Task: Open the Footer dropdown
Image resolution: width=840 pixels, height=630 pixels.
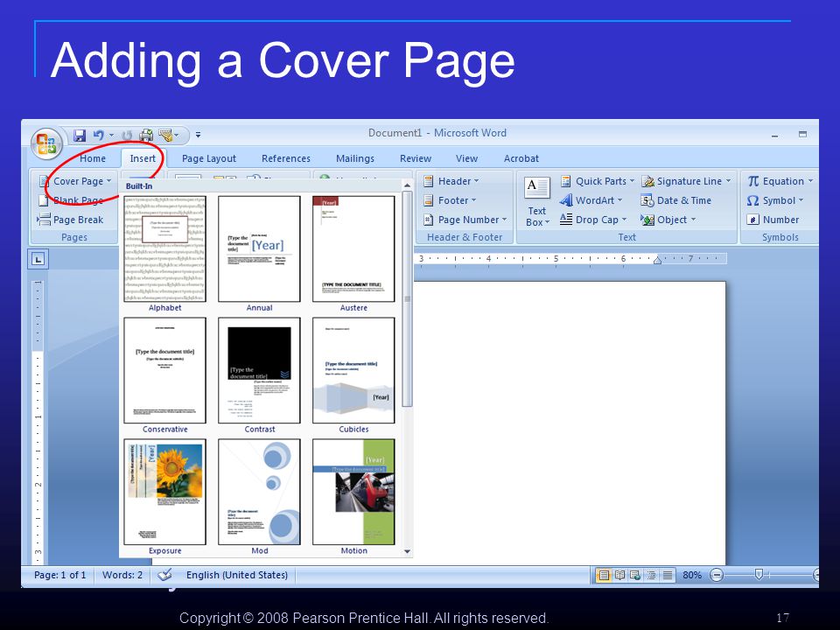Action: 450,200
